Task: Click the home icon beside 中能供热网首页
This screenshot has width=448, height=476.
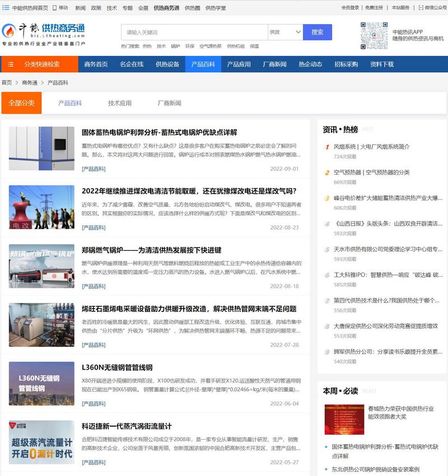Action: pyautogui.click(x=7, y=8)
